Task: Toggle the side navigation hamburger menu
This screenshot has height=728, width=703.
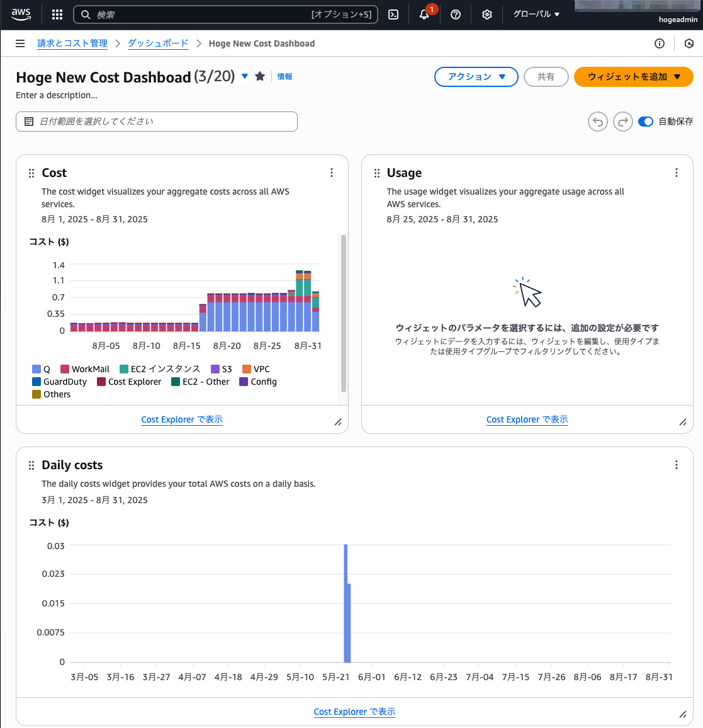Action: coord(20,43)
